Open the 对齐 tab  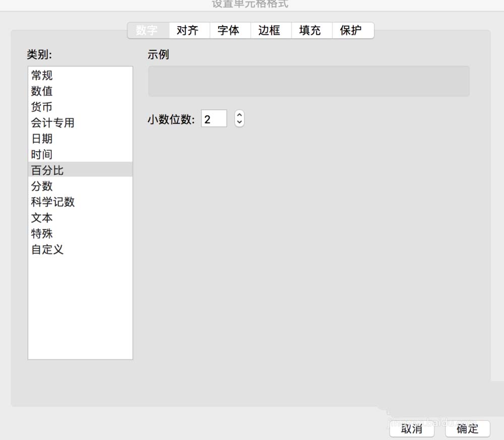(x=187, y=30)
